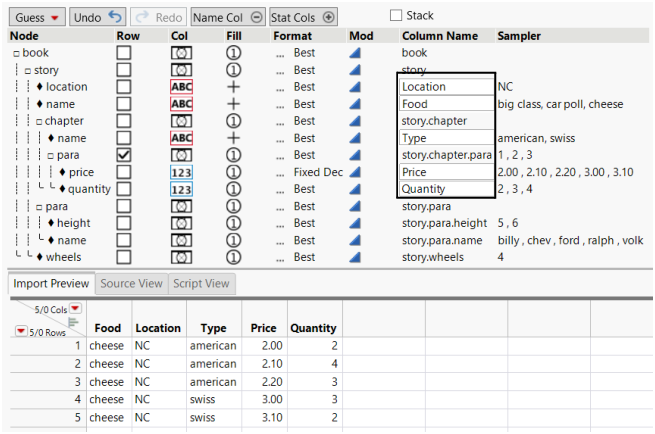Enable the Stack checkbox
Viewport: 655px width, 434px height.
click(396, 16)
